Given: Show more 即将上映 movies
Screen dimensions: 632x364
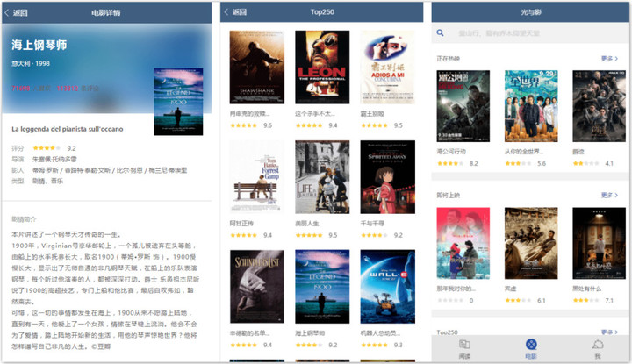Looking at the screenshot, I should click(x=609, y=195).
